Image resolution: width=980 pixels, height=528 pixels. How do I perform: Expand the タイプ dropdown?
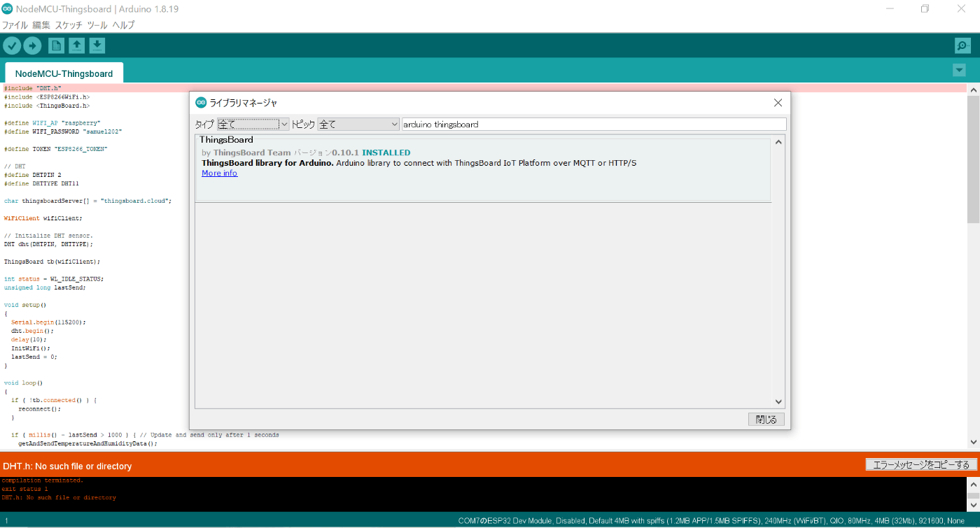point(253,124)
